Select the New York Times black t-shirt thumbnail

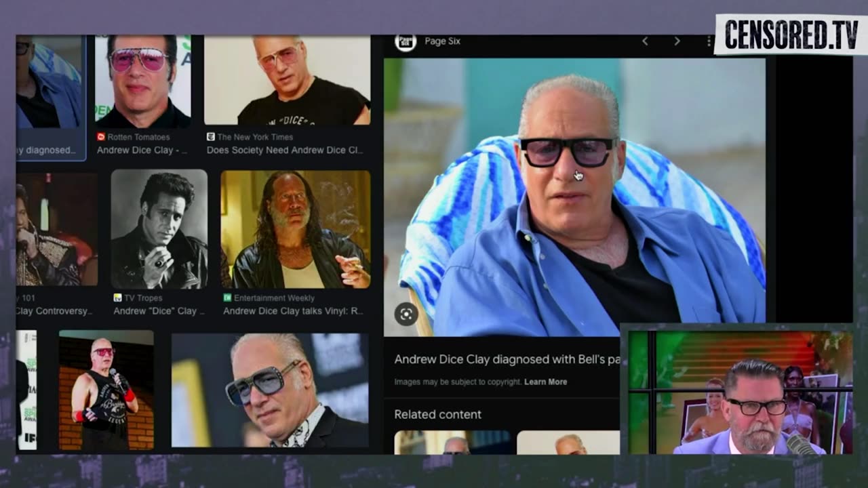coord(288,80)
